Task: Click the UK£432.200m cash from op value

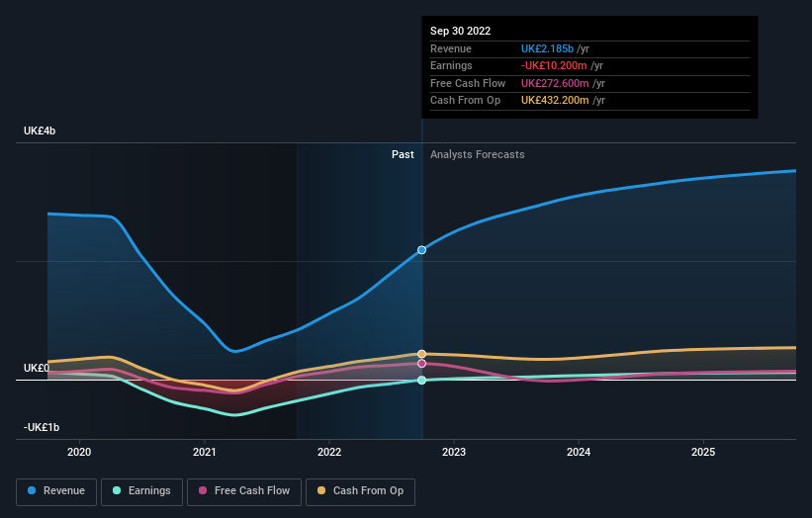Action: [555, 101]
